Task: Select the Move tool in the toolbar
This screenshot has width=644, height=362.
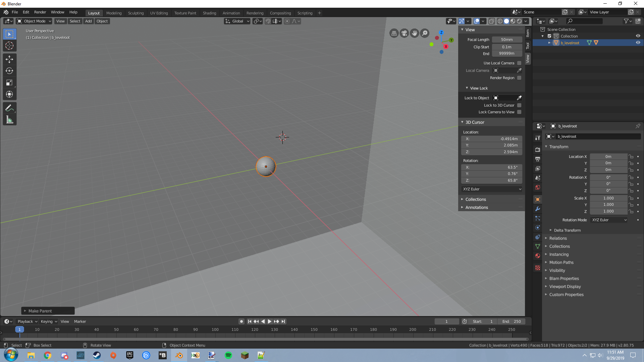Action: point(9,59)
